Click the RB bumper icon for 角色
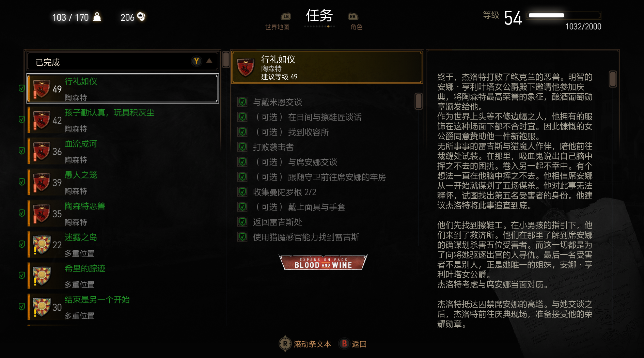 353,16
